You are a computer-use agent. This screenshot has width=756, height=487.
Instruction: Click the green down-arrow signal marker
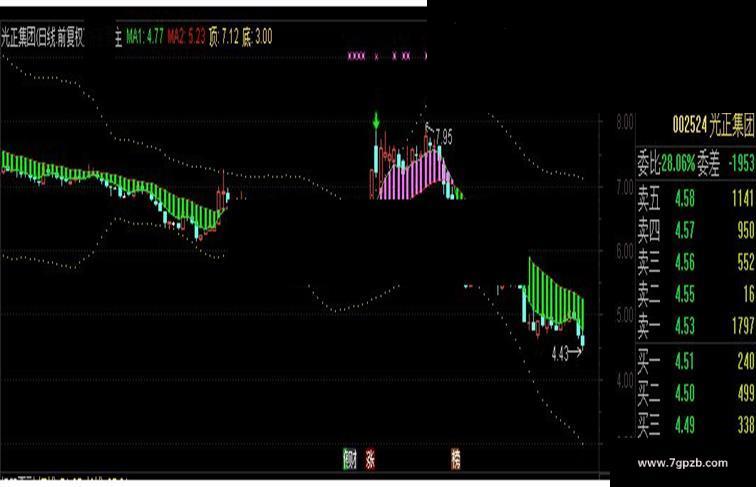376,121
